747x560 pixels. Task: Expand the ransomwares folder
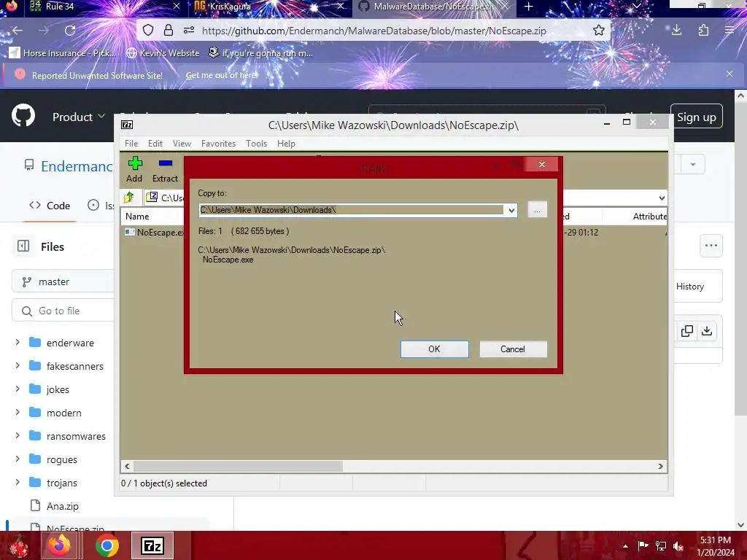pos(18,436)
